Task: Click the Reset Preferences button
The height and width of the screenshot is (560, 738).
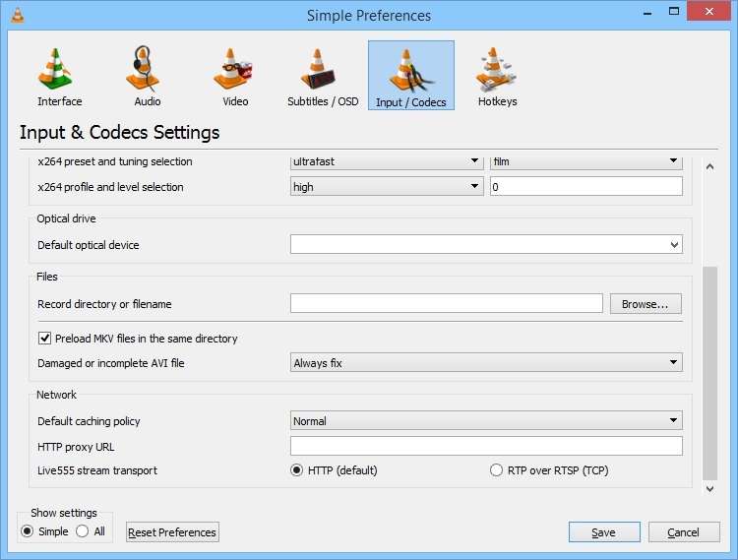Action: [172, 532]
